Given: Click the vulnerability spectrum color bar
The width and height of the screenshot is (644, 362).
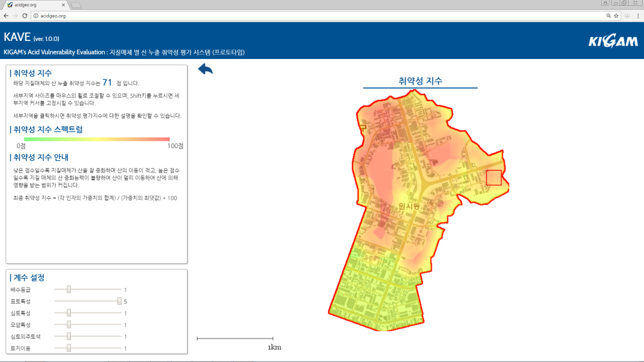Looking at the screenshot, I should coord(97,139).
